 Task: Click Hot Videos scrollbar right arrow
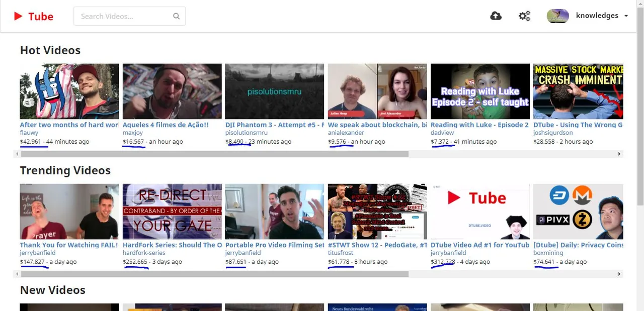(x=619, y=154)
